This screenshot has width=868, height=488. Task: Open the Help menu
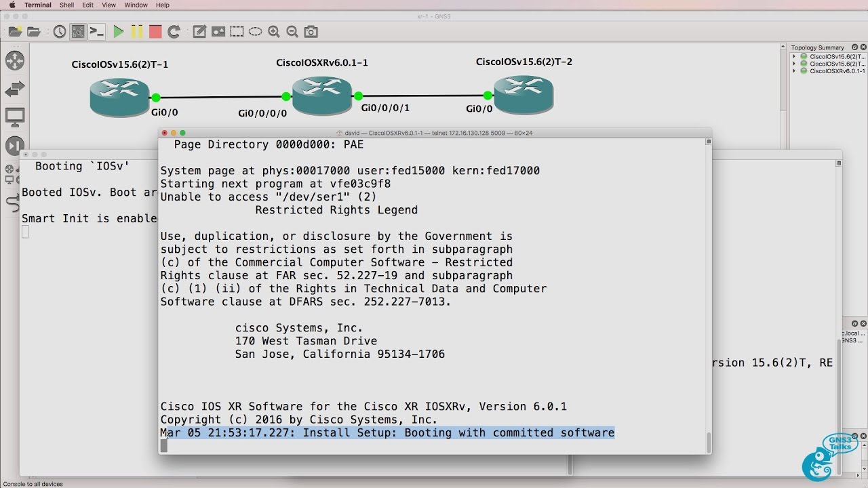coord(162,5)
